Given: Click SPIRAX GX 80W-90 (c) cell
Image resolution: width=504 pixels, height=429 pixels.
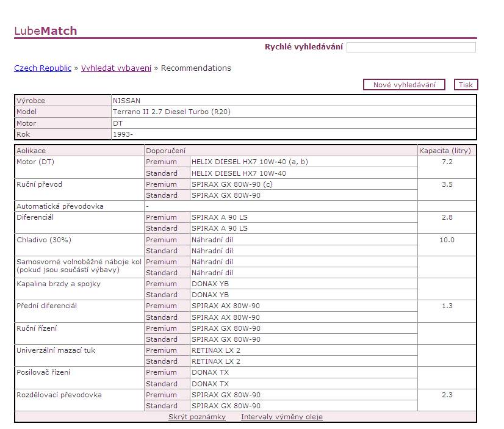Looking at the screenshot, I should click(304, 184).
